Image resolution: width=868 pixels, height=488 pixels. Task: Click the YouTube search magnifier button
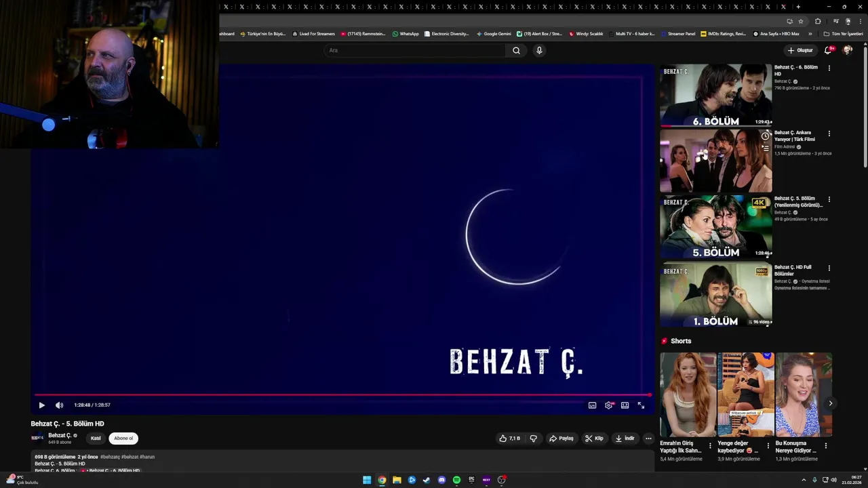click(516, 50)
